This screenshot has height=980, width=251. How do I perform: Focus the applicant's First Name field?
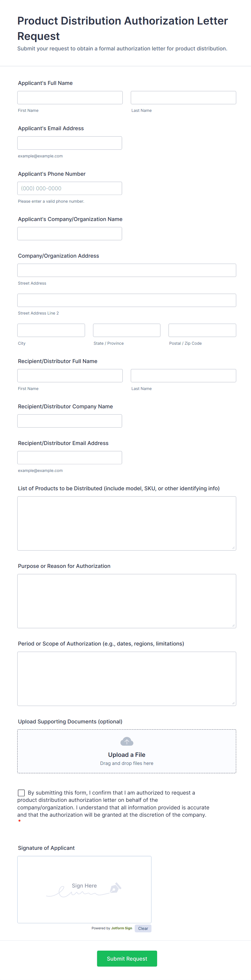[x=70, y=98]
